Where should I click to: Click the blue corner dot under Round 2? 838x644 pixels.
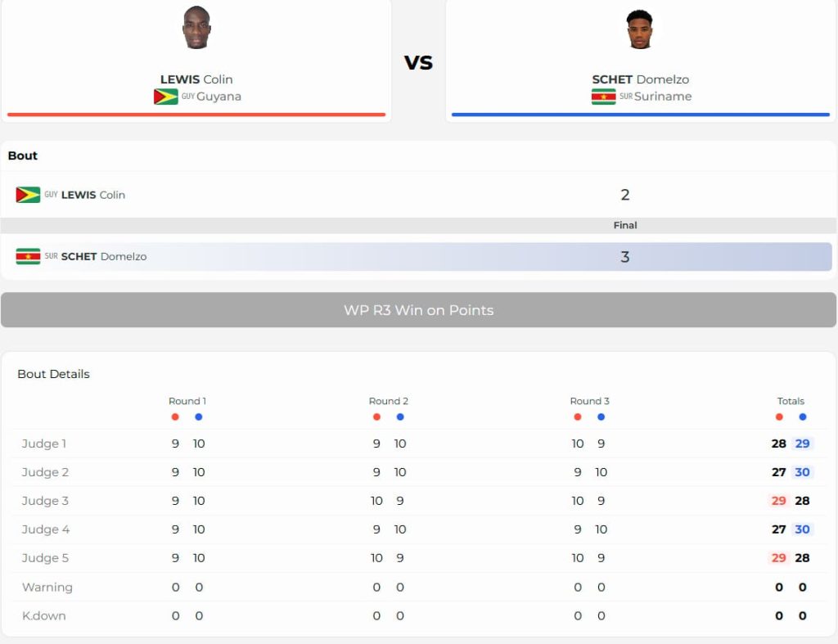pos(400,417)
